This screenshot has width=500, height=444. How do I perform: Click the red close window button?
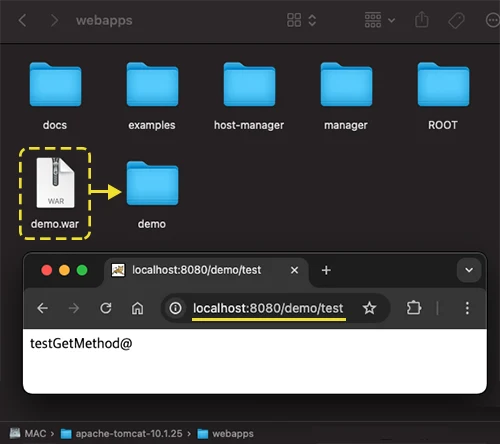(47, 270)
